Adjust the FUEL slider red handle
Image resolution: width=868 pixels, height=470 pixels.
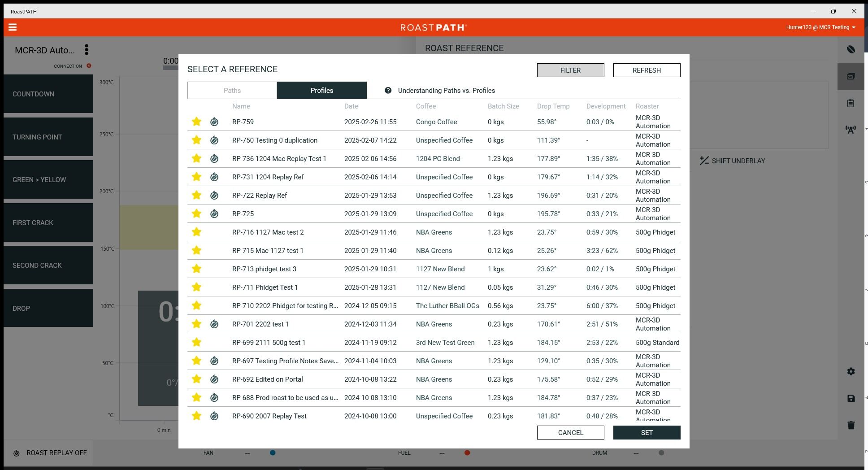click(x=467, y=453)
